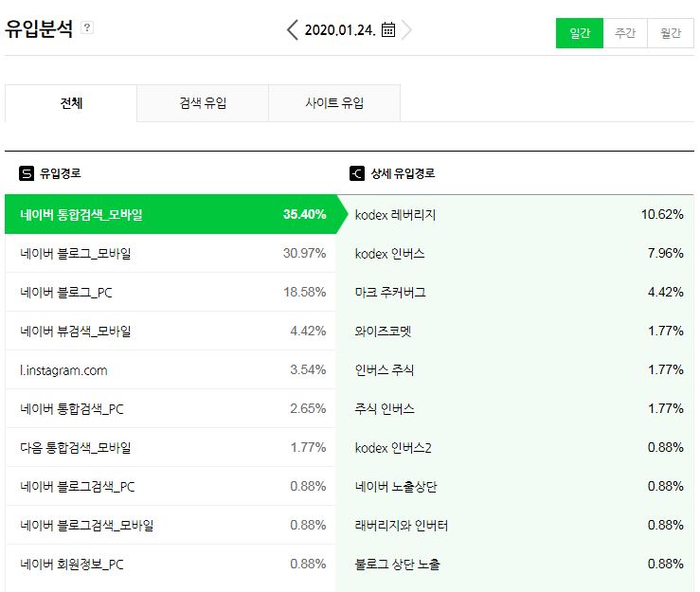This screenshot has height=592, width=700.
Task: Select 네이버 뷰검색_모바일 row
Action: (171, 331)
